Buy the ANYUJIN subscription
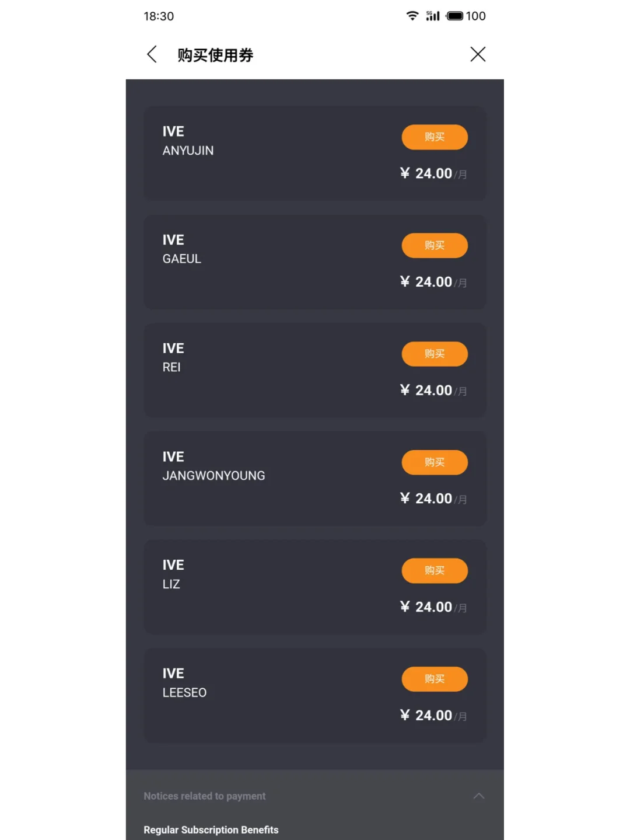This screenshot has width=630, height=840. click(x=435, y=137)
